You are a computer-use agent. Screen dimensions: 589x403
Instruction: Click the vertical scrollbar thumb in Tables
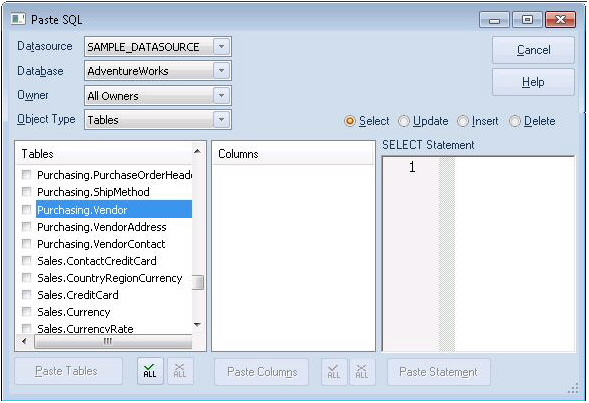(x=198, y=282)
